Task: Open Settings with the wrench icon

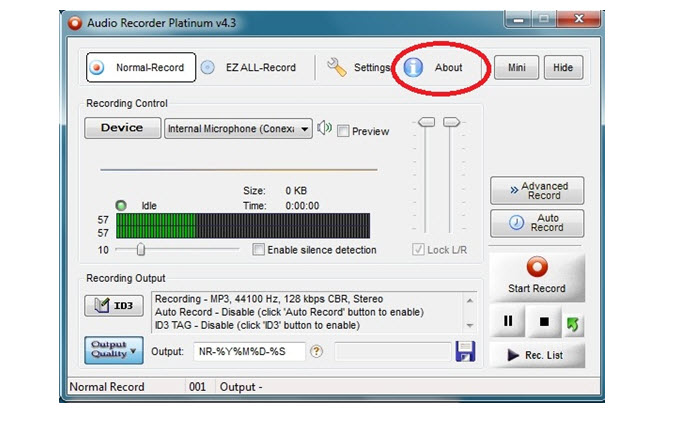Action: point(358,67)
